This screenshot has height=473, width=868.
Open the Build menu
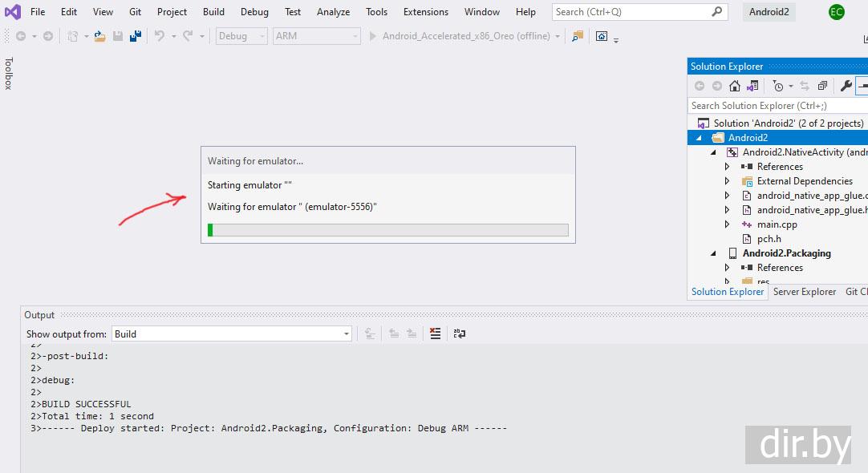[213, 12]
